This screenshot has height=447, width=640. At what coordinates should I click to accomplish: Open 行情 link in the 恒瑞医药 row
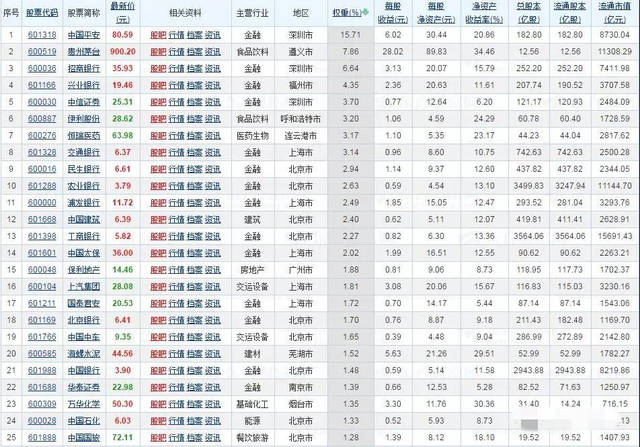pyautogui.click(x=176, y=136)
